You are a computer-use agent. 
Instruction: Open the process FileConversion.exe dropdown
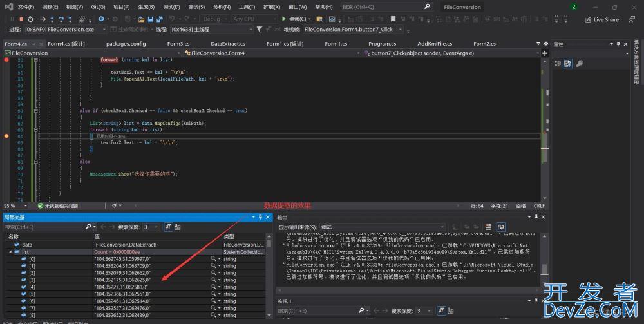[x=65, y=29]
